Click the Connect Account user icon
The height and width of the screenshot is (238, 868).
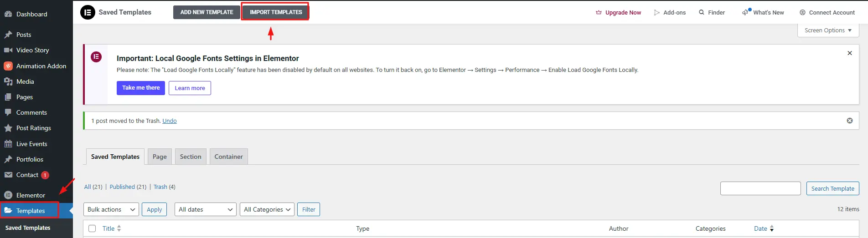point(802,13)
